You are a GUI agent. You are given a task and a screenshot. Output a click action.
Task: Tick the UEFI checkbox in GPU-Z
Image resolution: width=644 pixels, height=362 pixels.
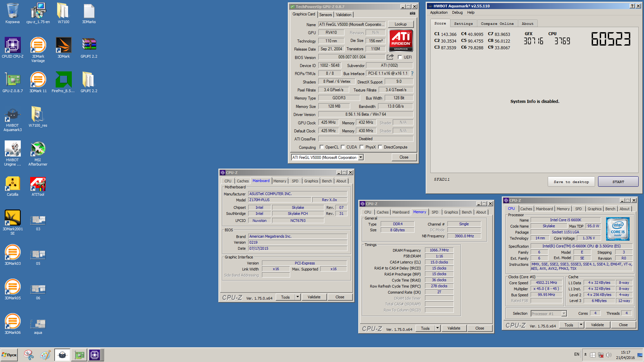(x=400, y=57)
